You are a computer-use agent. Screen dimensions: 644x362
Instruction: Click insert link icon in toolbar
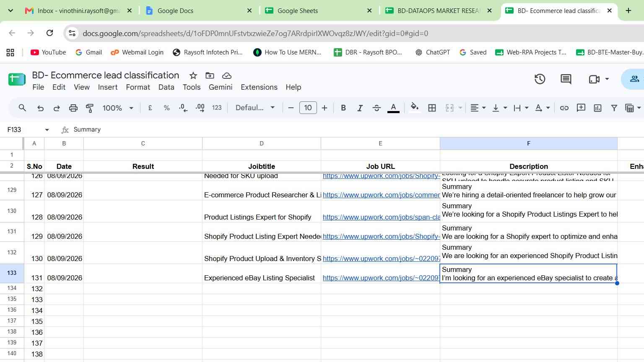coord(564,108)
